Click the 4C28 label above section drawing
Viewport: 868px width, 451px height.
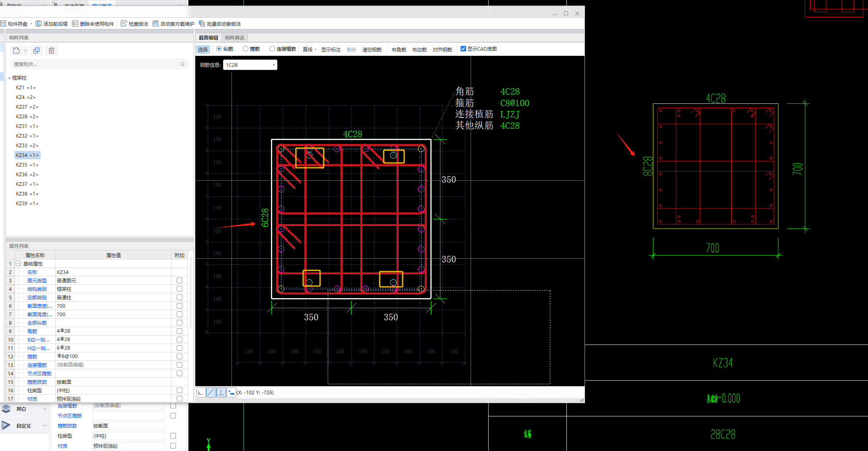tap(352, 134)
